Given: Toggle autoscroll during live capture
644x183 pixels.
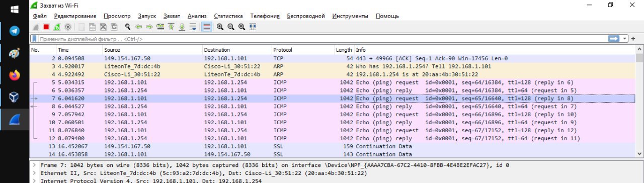Looking at the screenshot, I should pyautogui.click(x=193, y=27).
